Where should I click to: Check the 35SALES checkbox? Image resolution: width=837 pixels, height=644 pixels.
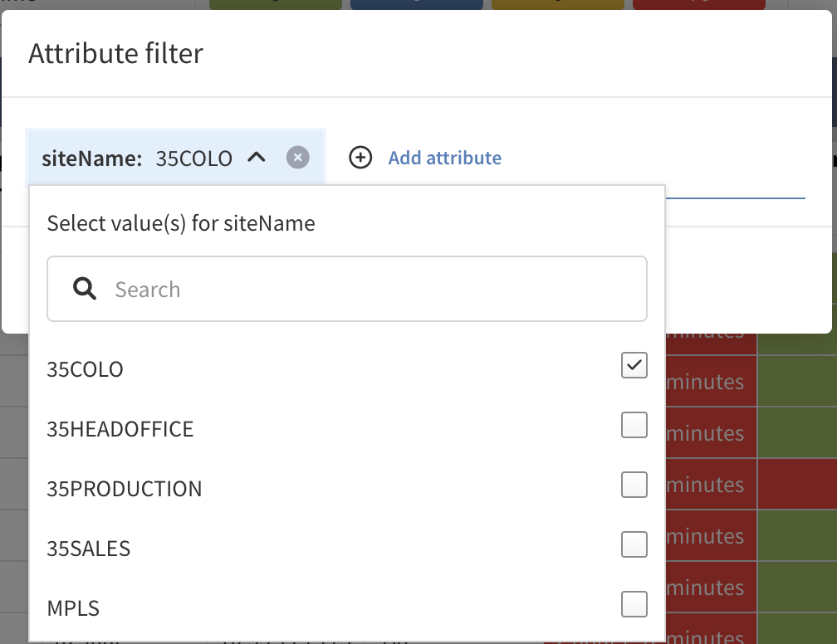(634, 544)
